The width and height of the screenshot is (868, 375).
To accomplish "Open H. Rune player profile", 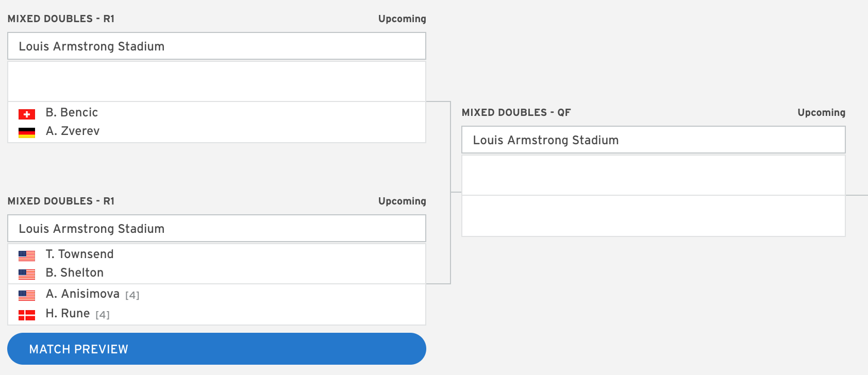I will [68, 313].
